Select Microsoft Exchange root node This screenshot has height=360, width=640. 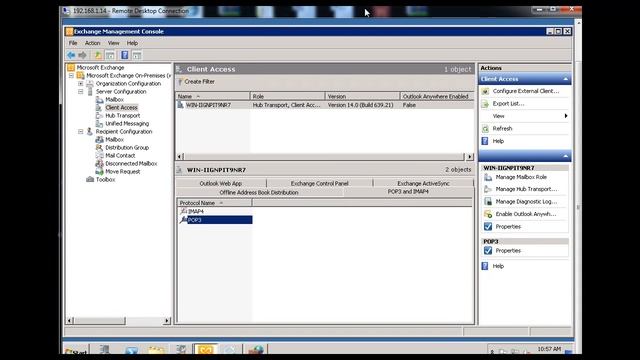(100, 67)
